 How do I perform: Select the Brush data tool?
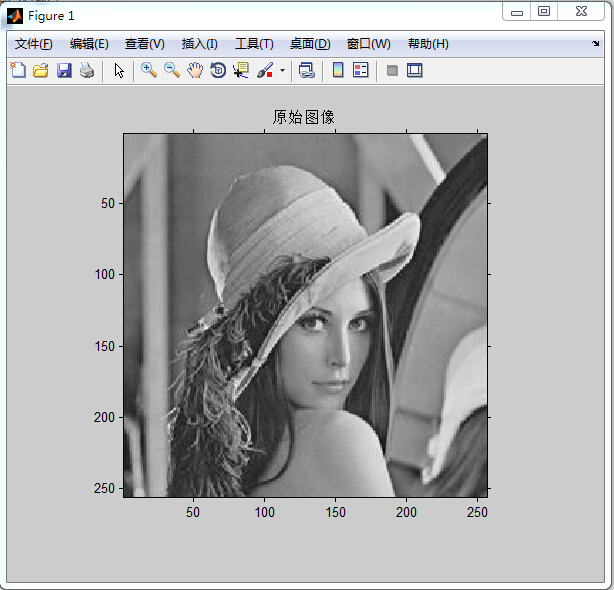[265, 70]
